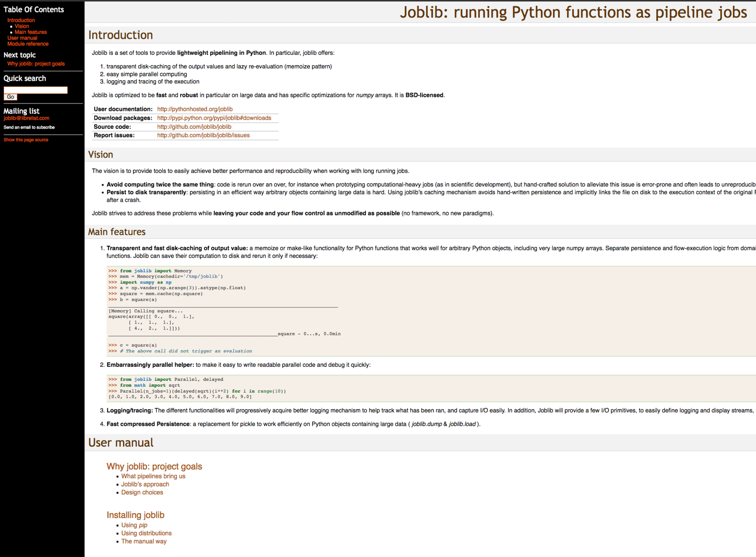The height and width of the screenshot is (557, 756).
Task: Click the 'Source code:' table label
Action: (112, 127)
